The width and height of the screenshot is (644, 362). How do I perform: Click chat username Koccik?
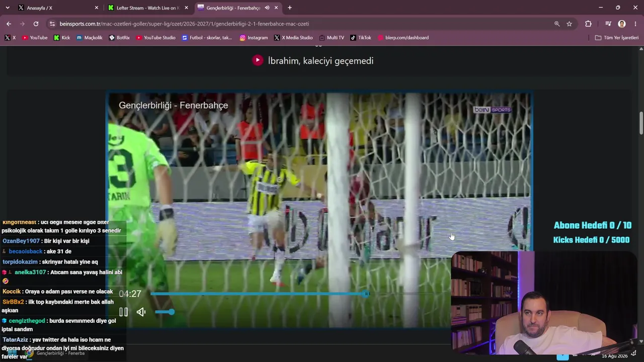[12, 292]
